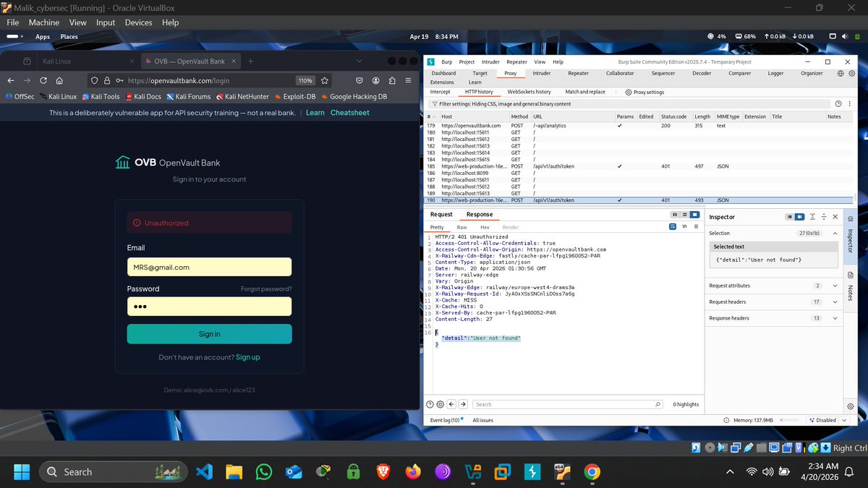Open search settings gear below response

(x=440, y=404)
